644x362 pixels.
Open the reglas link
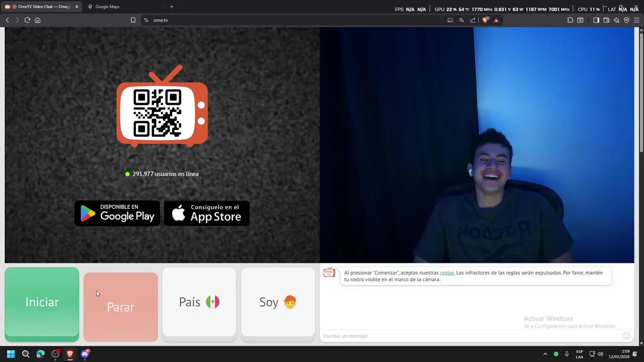click(x=447, y=273)
